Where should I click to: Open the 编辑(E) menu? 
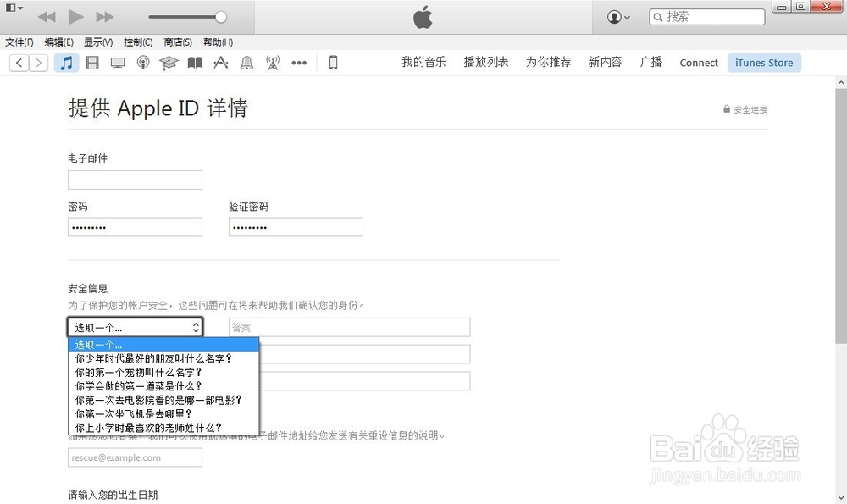coord(59,42)
